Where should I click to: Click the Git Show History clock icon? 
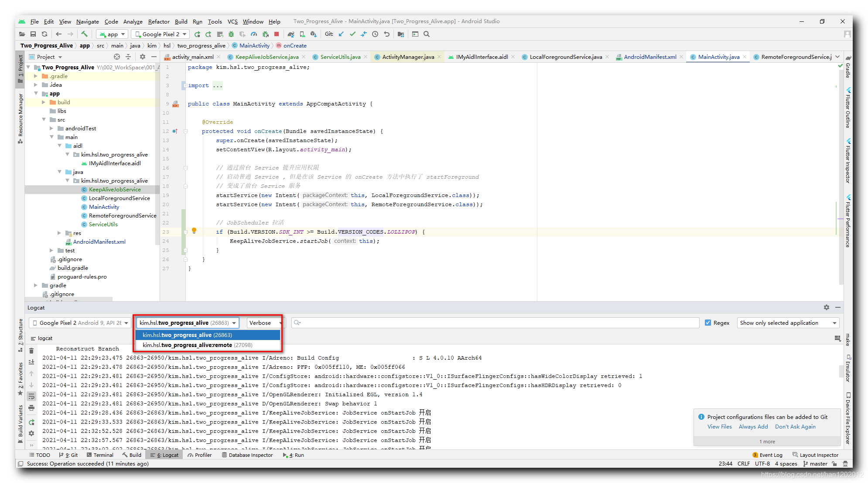(375, 34)
